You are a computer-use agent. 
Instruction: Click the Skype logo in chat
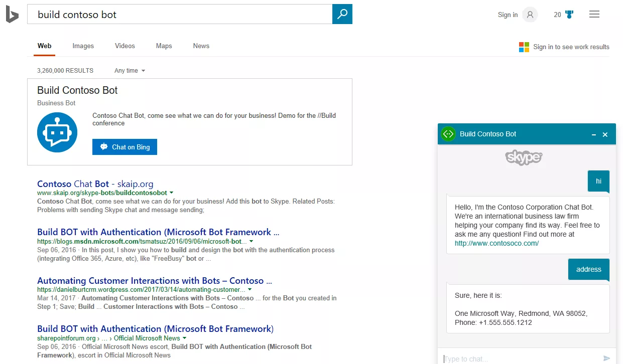tap(524, 157)
